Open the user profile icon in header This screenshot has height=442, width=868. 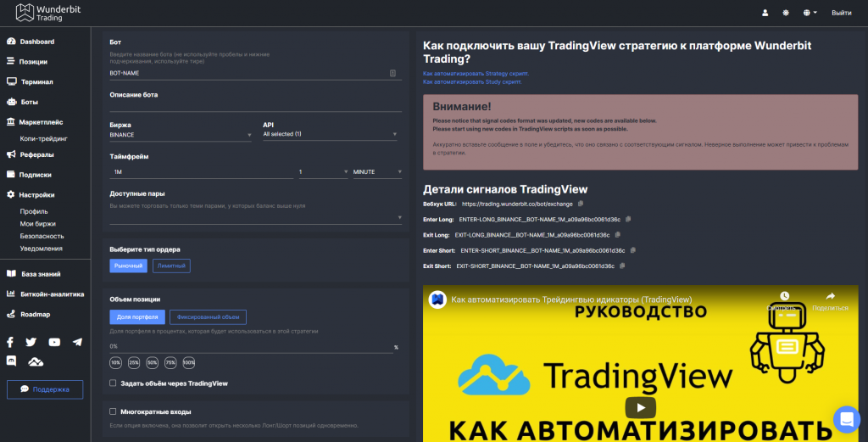765,13
